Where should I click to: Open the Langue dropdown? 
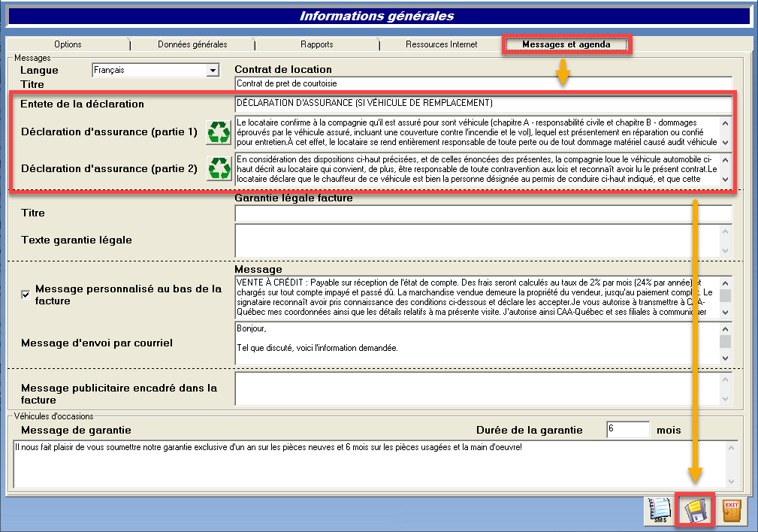[213, 71]
